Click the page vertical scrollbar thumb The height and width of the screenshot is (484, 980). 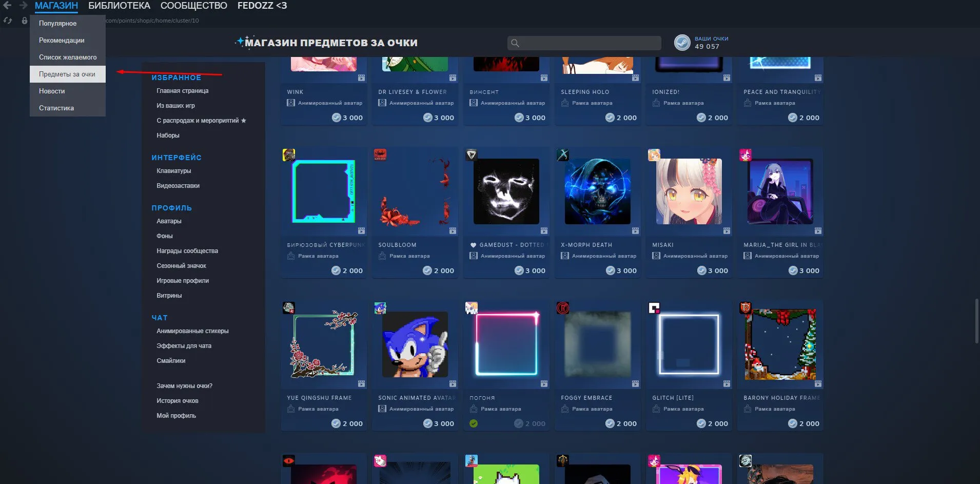tap(976, 321)
